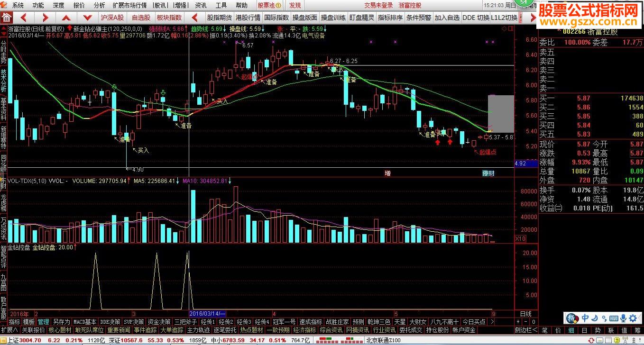The image size is (644, 345).
Task: Open the 功能 menu
Action: click(x=38, y=5)
